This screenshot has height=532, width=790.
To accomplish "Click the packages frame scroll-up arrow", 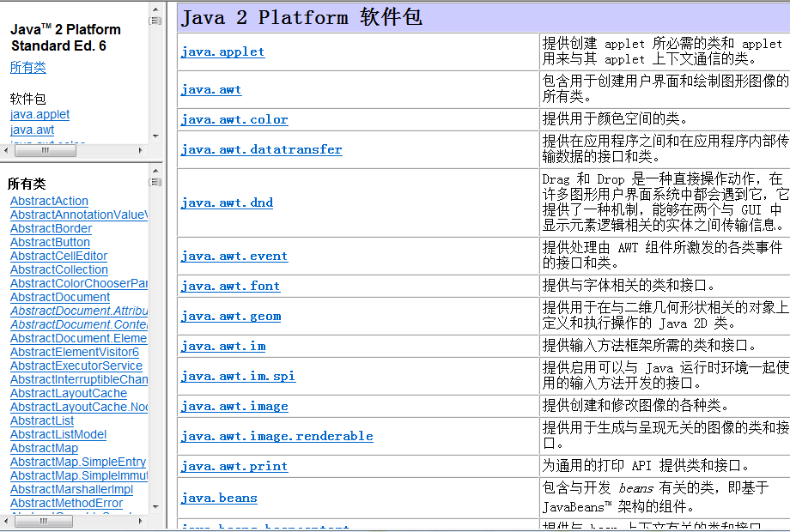I will click(x=155, y=9).
